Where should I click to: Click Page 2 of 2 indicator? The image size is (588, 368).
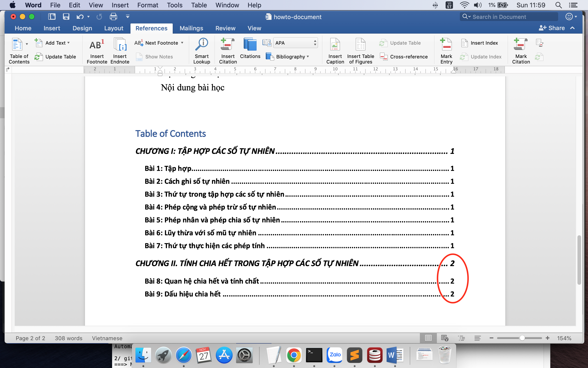tap(30, 338)
